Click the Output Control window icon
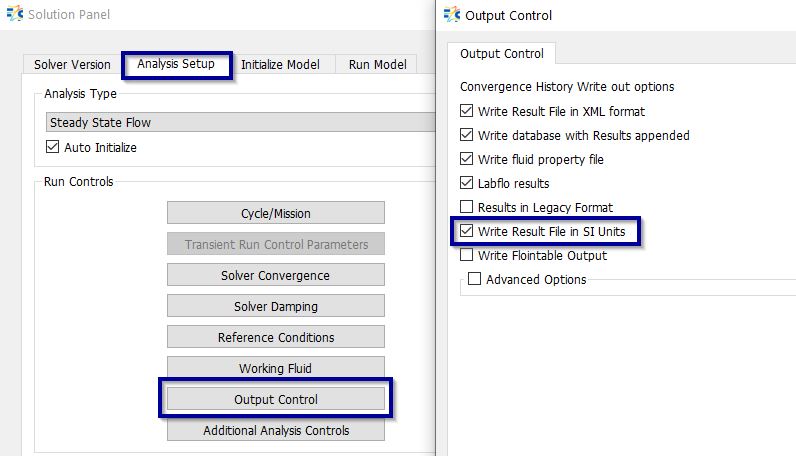 (x=451, y=15)
